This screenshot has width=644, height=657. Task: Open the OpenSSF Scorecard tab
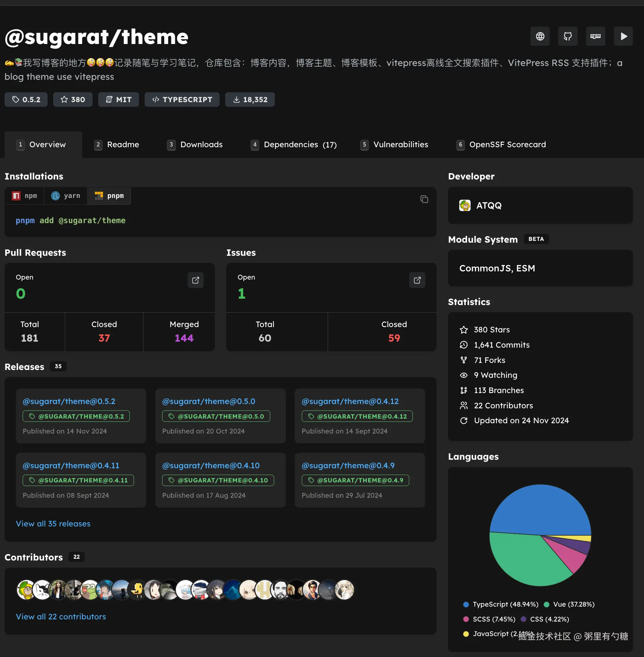(x=501, y=144)
